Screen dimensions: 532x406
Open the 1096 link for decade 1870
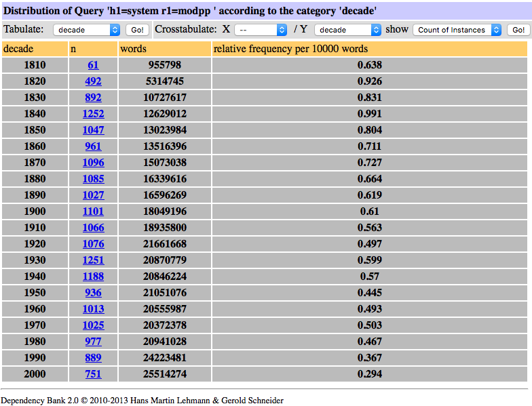93,163
